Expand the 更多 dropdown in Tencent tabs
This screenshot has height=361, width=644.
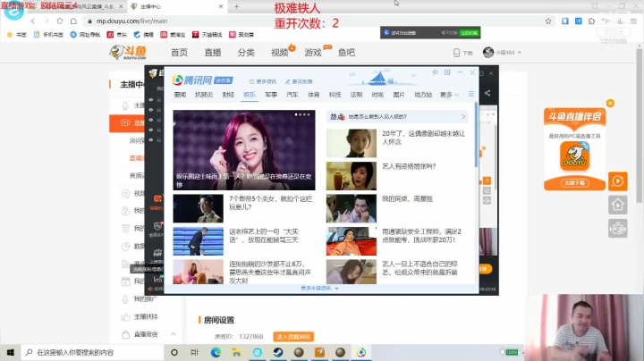point(449,95)
